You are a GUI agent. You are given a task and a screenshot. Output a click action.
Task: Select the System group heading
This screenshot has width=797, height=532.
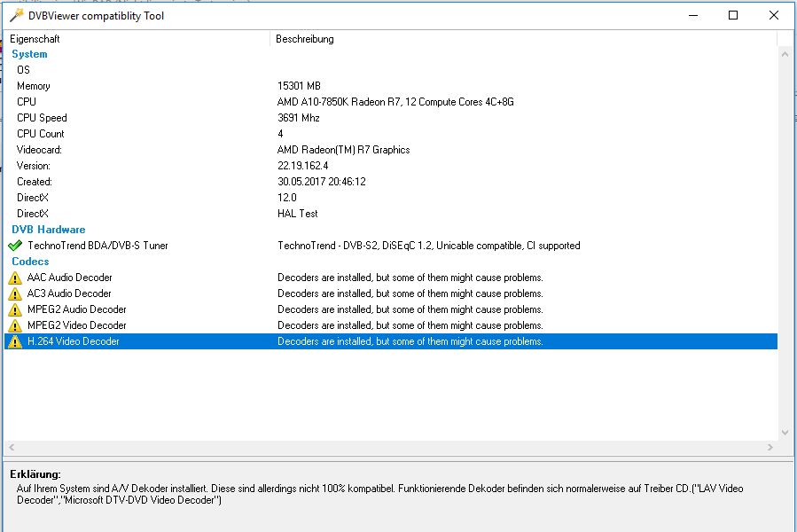click(29, 54)
